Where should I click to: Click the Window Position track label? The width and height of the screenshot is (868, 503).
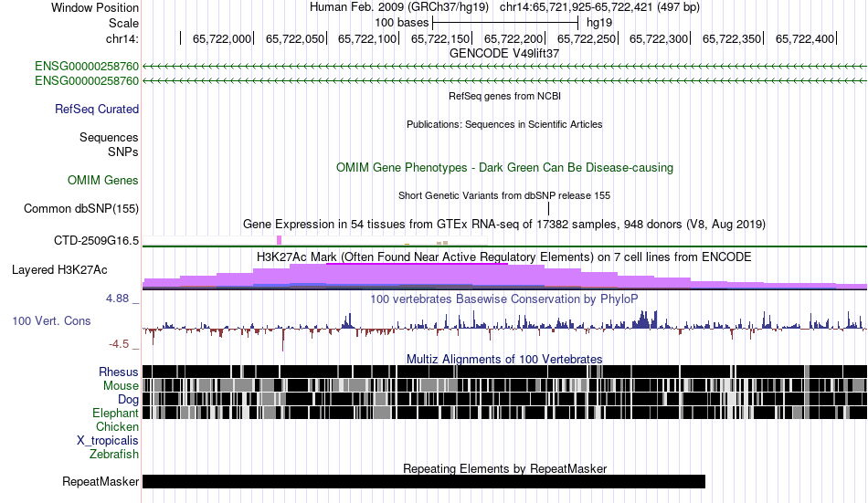click(95, 7)
